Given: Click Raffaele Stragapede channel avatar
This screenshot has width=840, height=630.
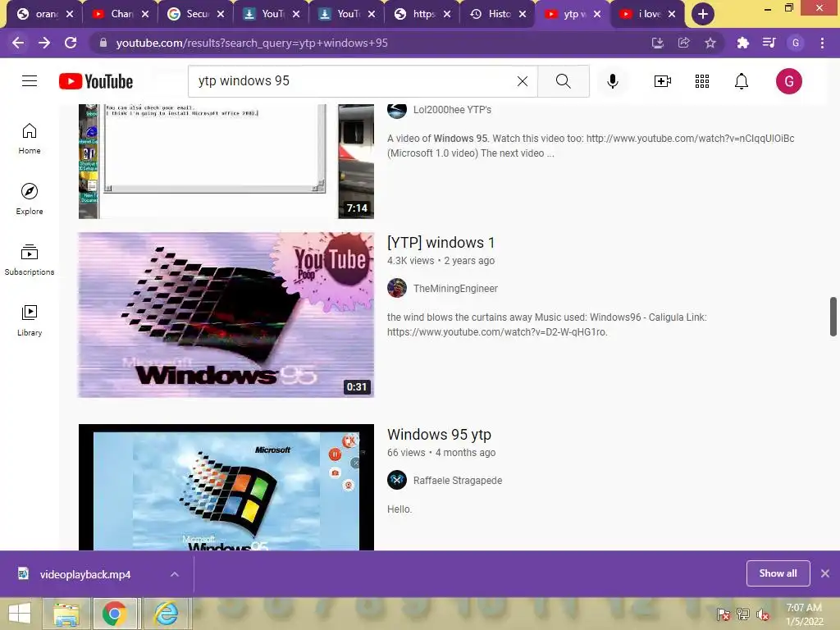Looking at the screenshot, I should 397,480.
